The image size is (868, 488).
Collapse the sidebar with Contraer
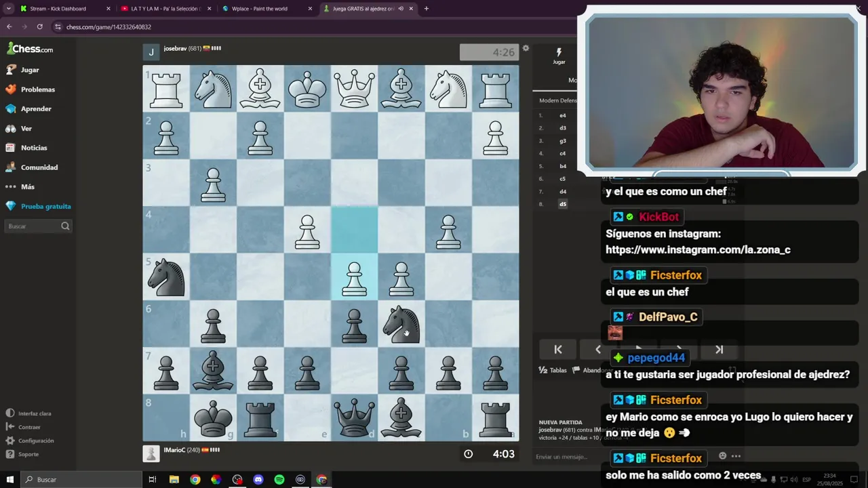pyautogui.click(x=23, y=427)
